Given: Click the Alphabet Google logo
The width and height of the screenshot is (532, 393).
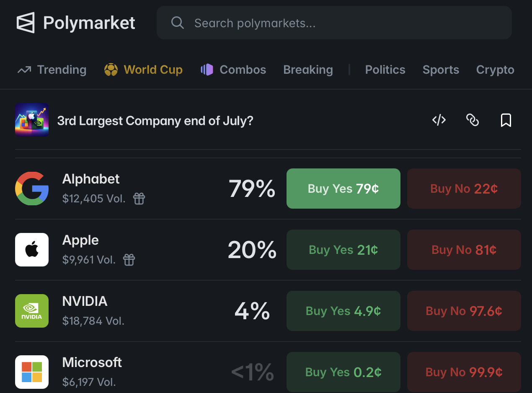Looking at the screenshot, I should click(x=32, y=189).
